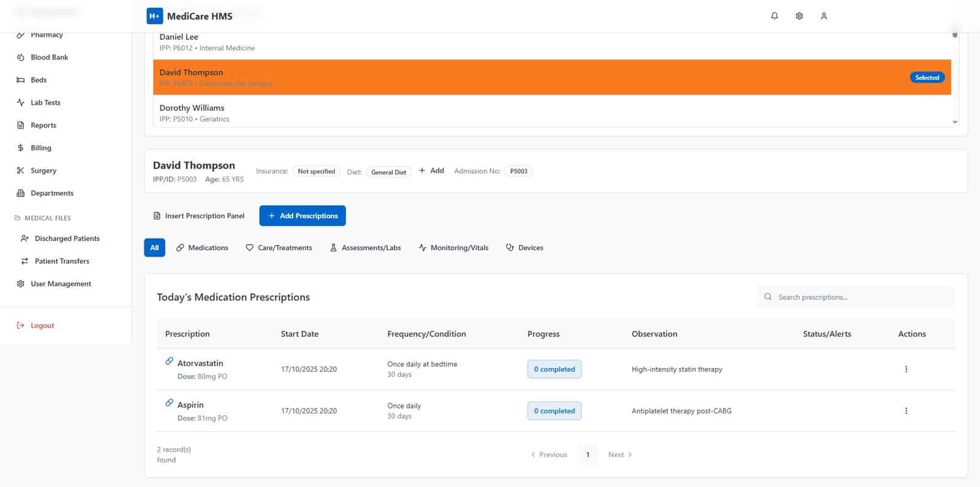The image size is (980, 487).
Task: Open Departments in sidebar
Action: (x=52, y=194)
